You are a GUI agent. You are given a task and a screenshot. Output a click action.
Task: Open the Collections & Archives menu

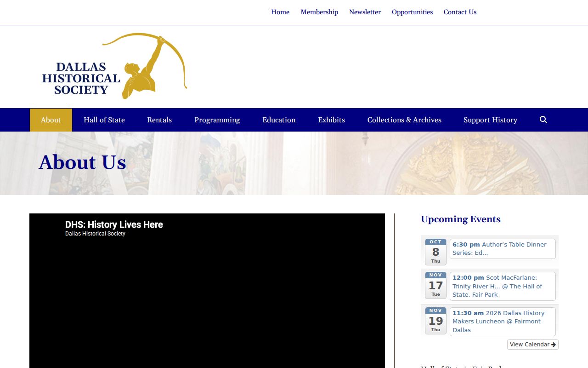[x=404, y=120]
